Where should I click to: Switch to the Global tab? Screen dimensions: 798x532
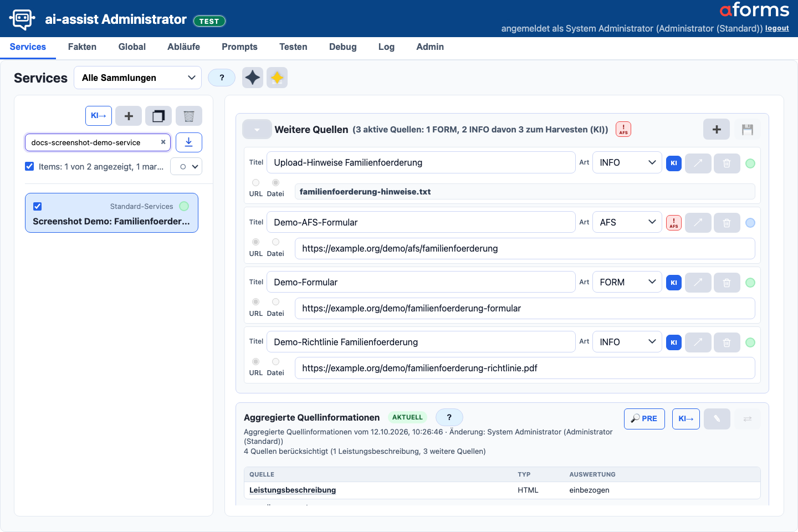[132, 47]
